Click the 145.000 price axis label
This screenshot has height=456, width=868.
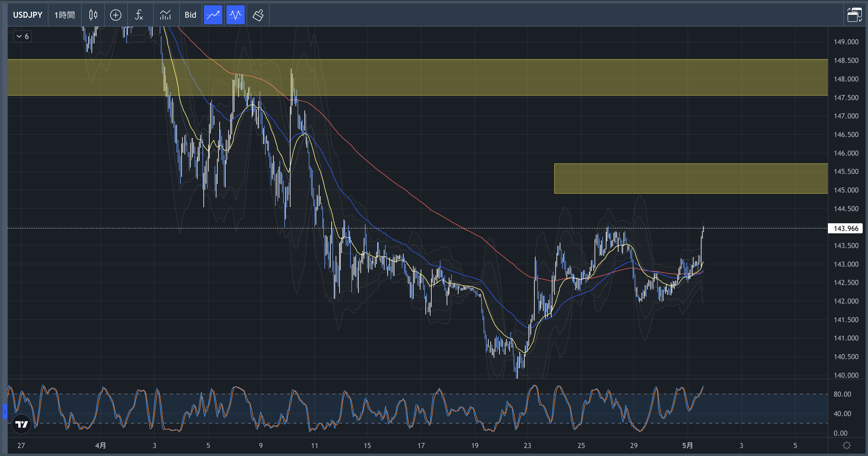[846, 190]
